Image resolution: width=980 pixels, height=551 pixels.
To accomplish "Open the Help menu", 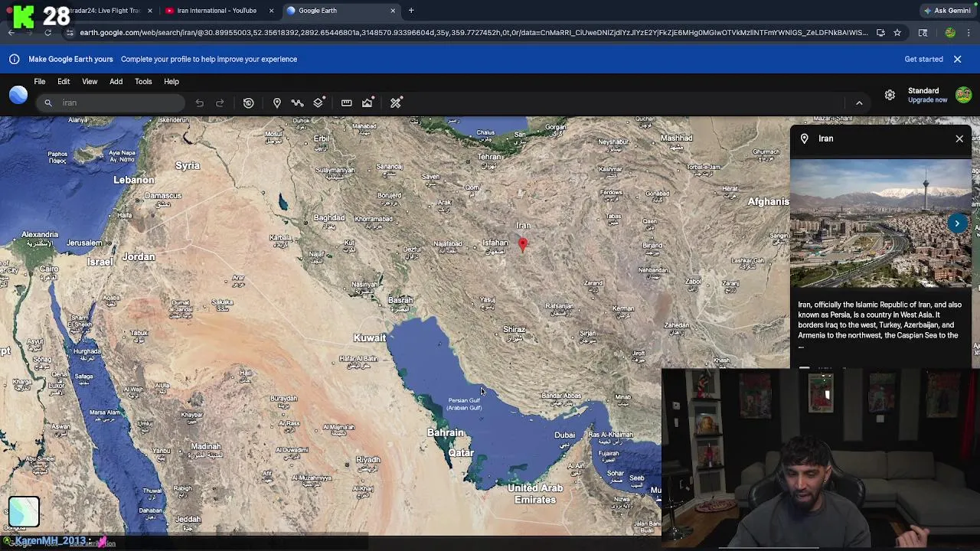I will [171, 81].
